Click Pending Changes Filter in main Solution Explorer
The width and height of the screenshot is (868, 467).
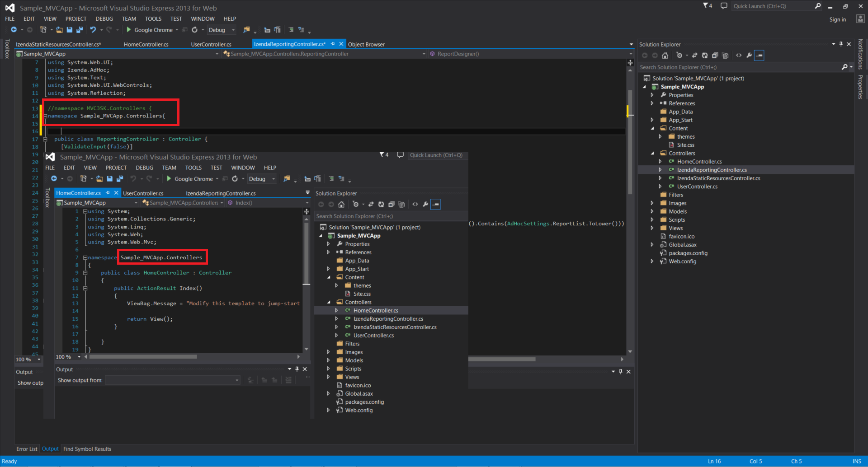679,56
